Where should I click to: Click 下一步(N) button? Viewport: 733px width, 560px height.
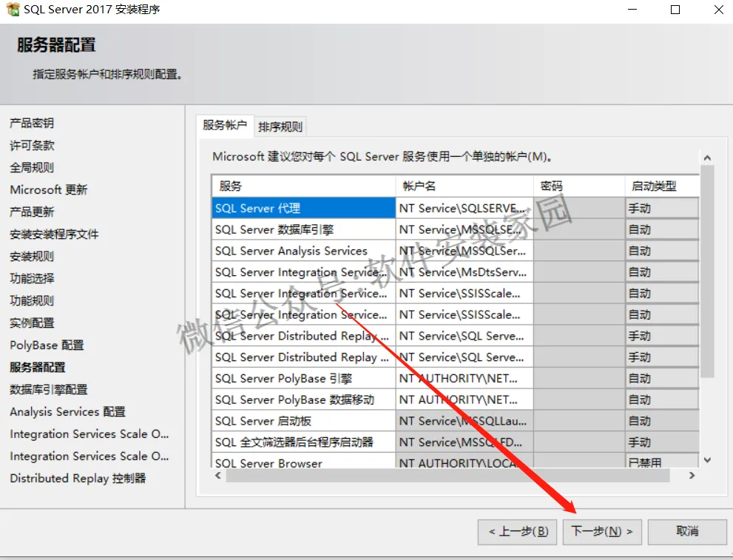(x=601, y=531)
